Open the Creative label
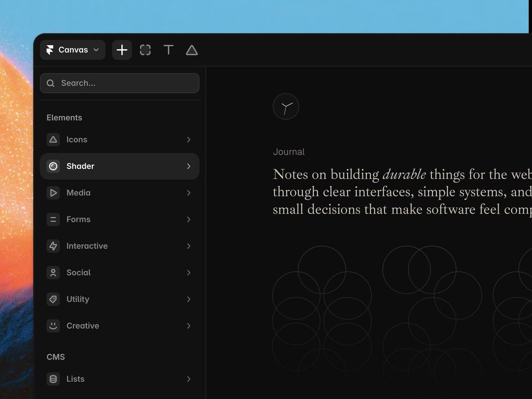Screen dimensions: 532x399 coord(82,326)
